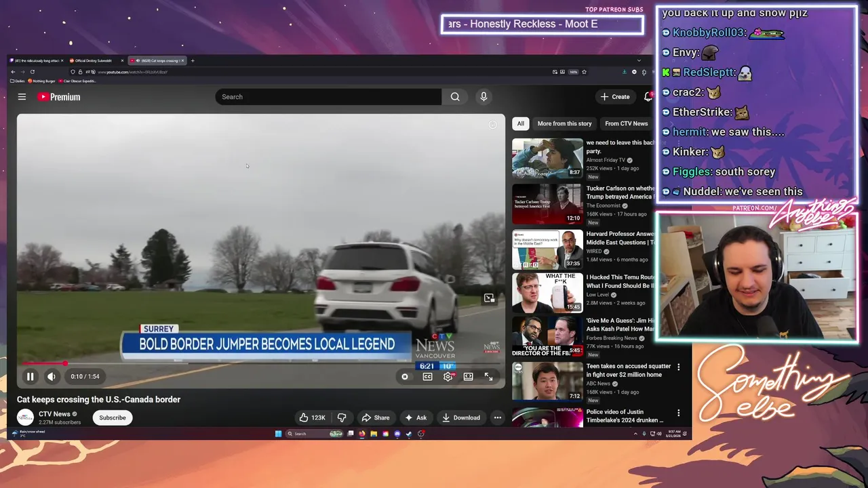Open the browser downloads arrow icon

(624, 72)
